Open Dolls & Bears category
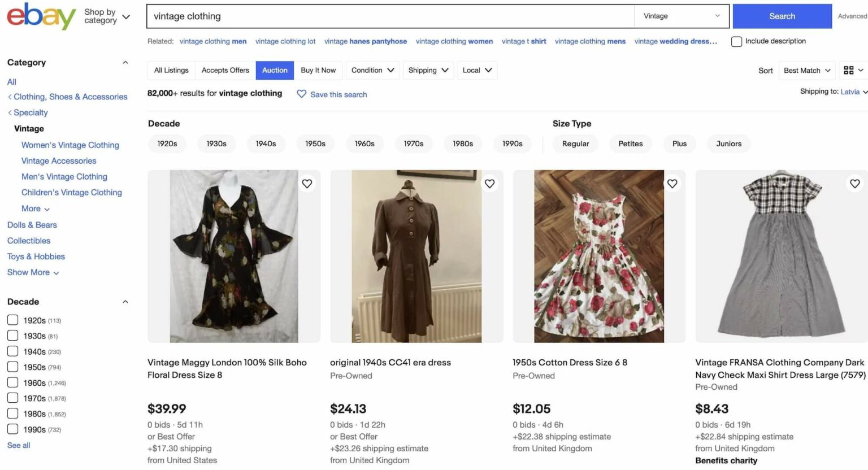Image resolution: width=868 pixels, height=470 pixels. click(32, 225)
